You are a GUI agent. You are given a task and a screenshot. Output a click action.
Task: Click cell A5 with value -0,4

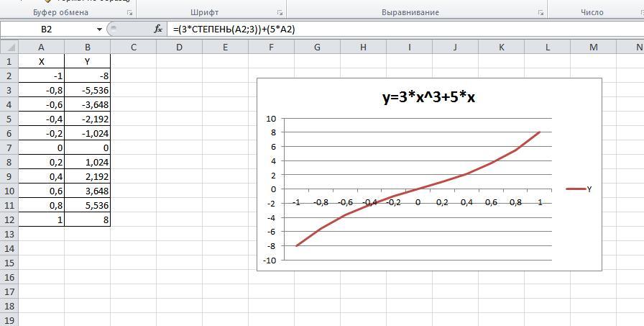41,119
